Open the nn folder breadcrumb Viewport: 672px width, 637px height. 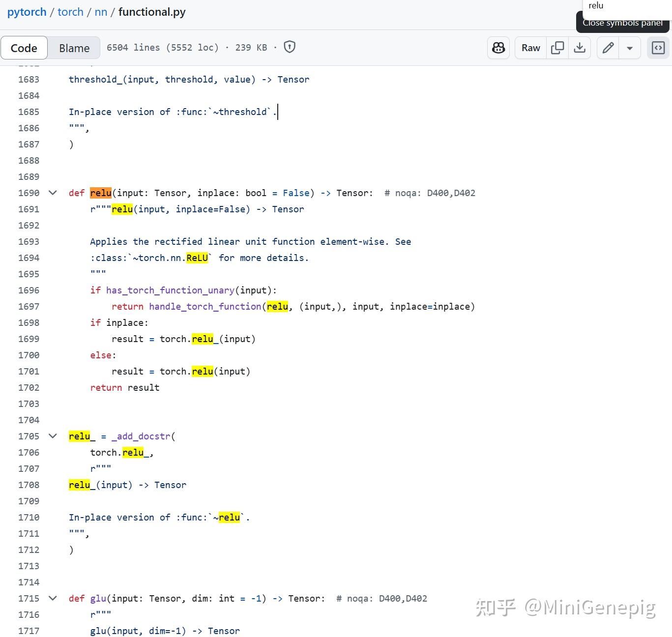[x=101, y=12]
